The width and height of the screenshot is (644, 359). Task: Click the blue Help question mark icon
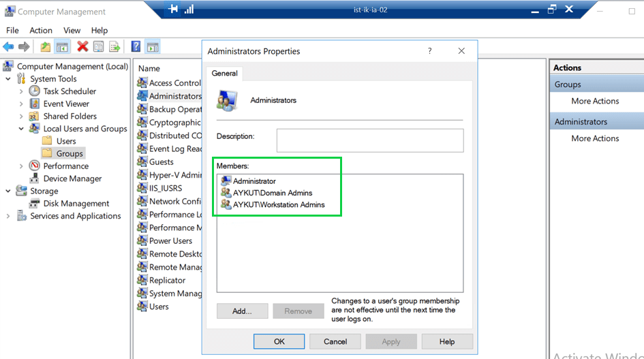click(136, 47)
